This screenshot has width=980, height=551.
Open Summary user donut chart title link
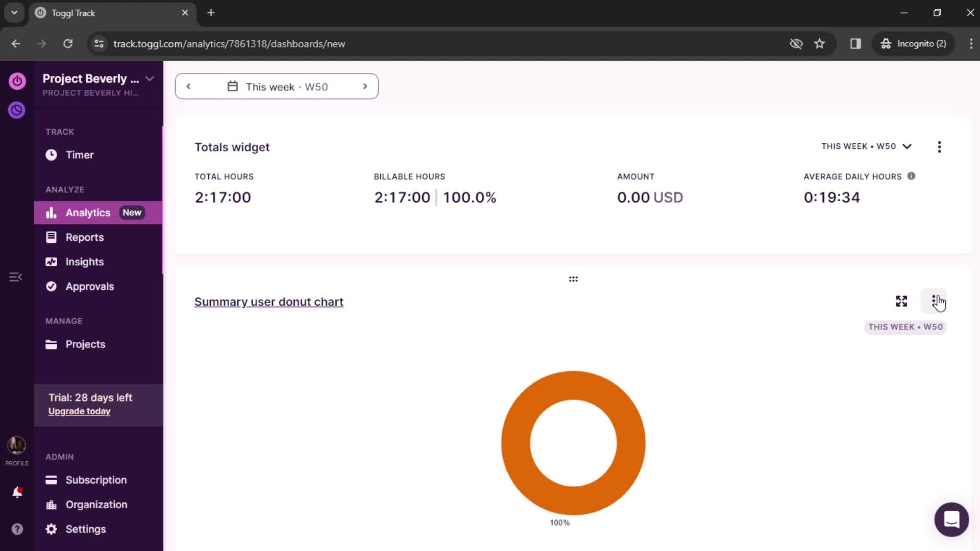[268, 302]
